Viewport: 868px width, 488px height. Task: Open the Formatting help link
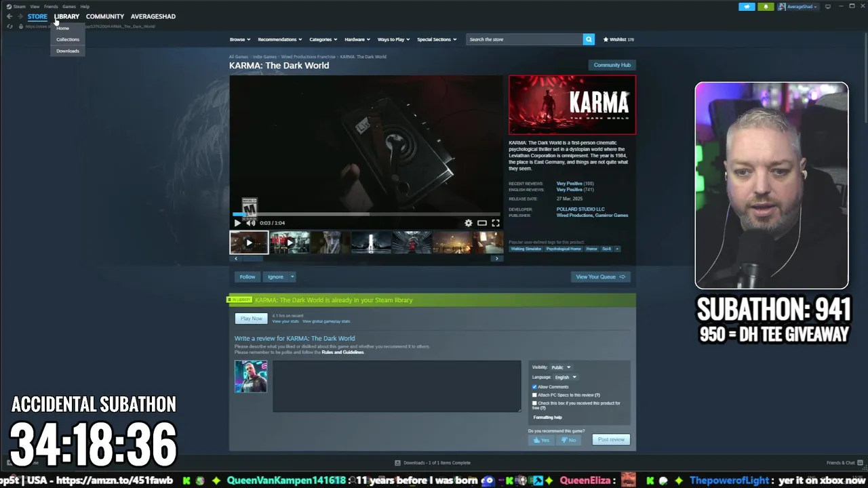[x=547, y=418]
